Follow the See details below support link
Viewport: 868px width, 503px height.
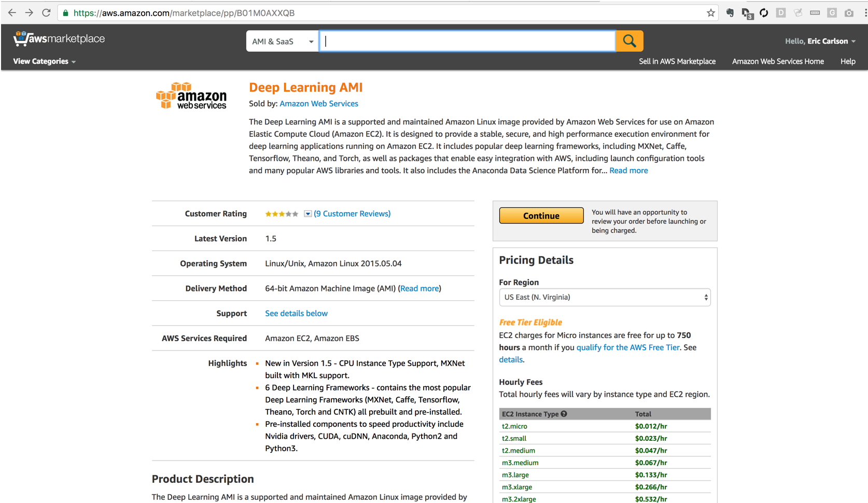(296, 313)
